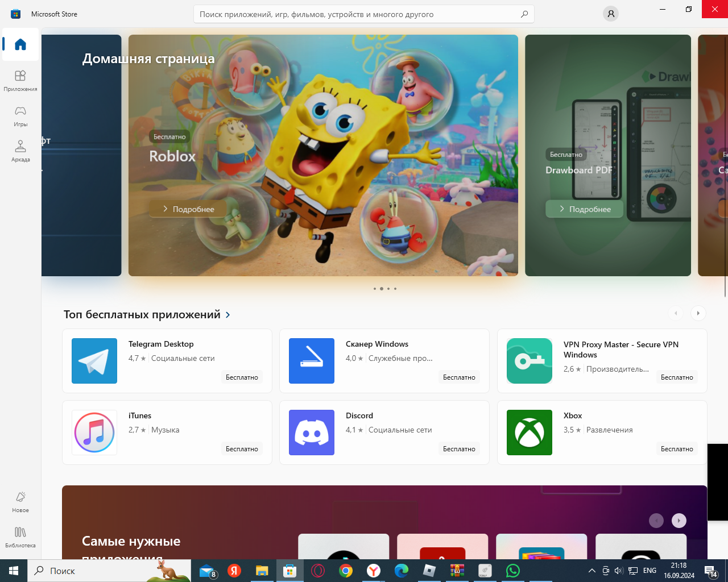Image resolution: width=728 pixels, height=582 pixels.
Task: Open the Аркада section in sidebar
Action: coord(20,151)
